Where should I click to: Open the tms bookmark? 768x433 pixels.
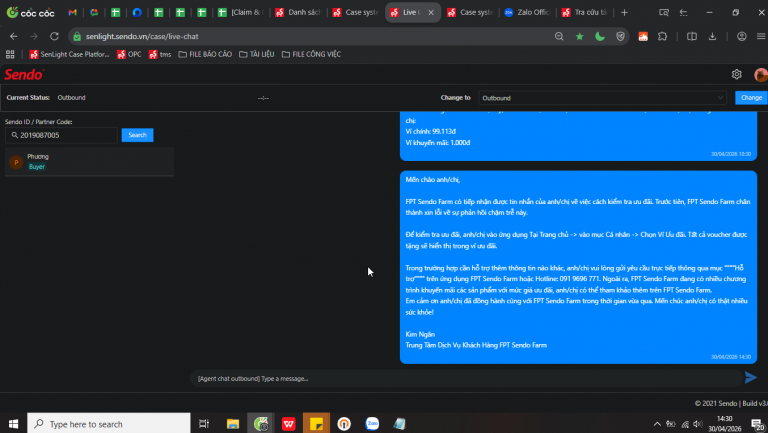pos(160,54)
